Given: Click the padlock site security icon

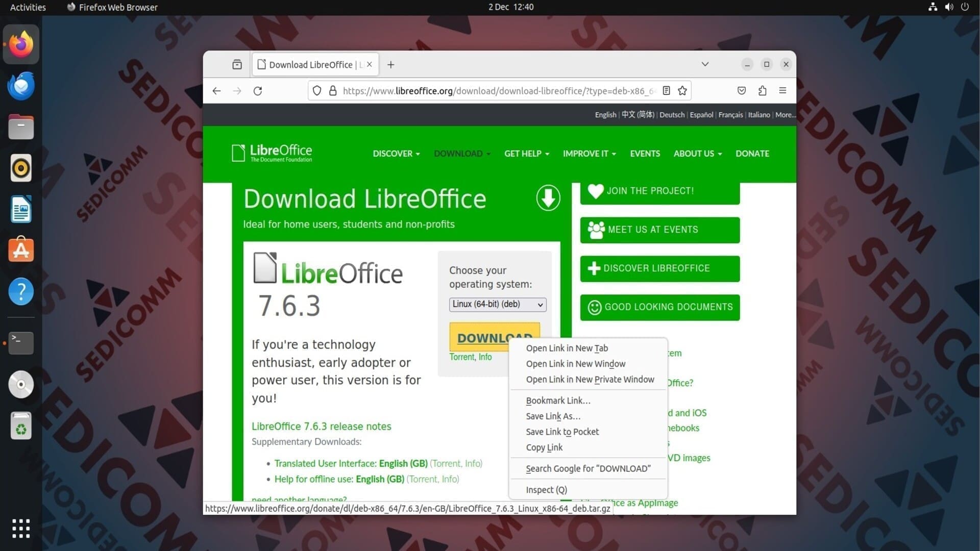Looking at the screenshot, I should [x=333, y=91].
